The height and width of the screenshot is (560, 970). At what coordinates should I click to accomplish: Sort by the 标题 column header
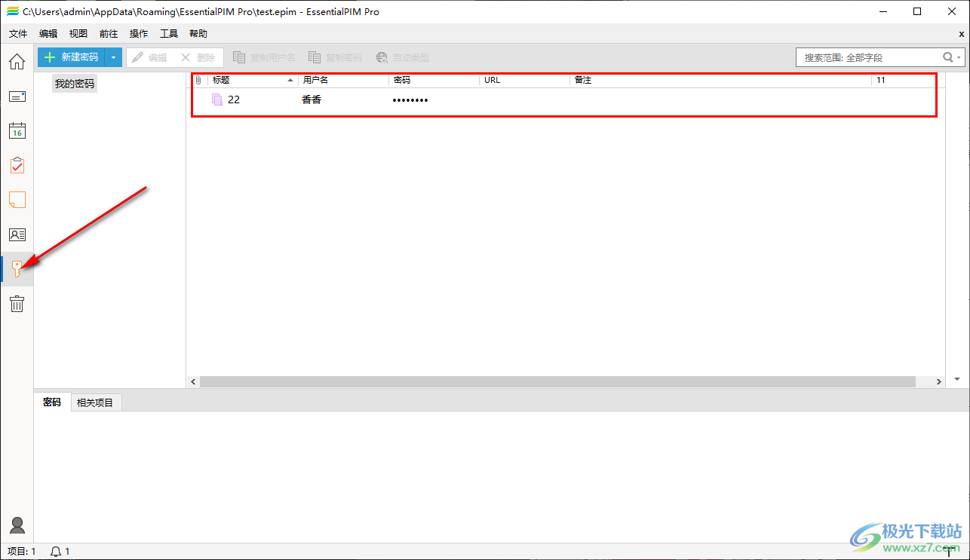253,80
